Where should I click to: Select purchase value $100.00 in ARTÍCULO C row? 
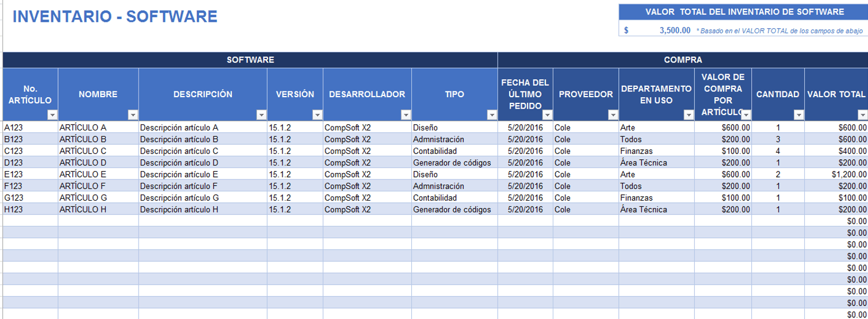tap(723, 151)
